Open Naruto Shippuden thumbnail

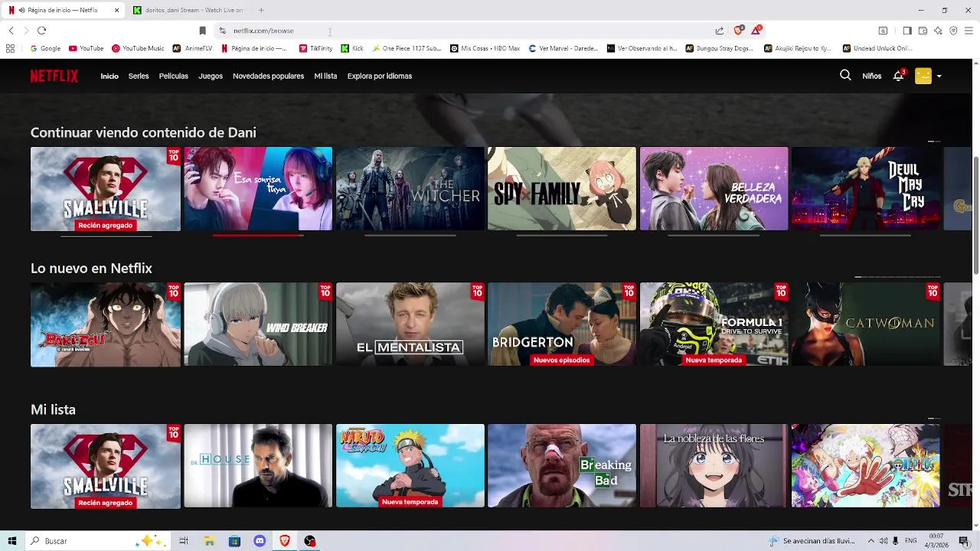click(x=410, y=465)
